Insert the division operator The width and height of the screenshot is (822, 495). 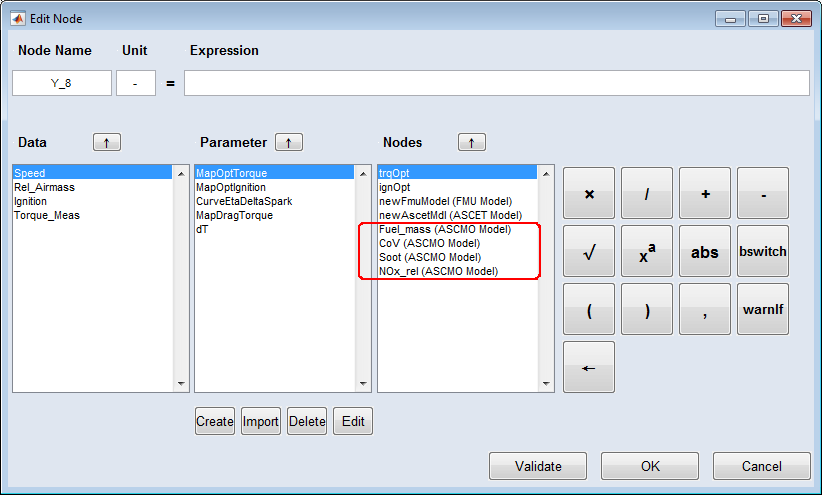coord(647,194)
